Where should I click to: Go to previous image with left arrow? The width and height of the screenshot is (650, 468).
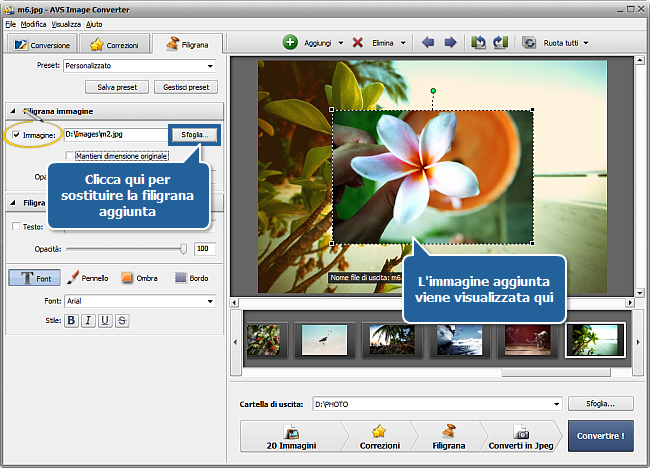click(429, 43)
